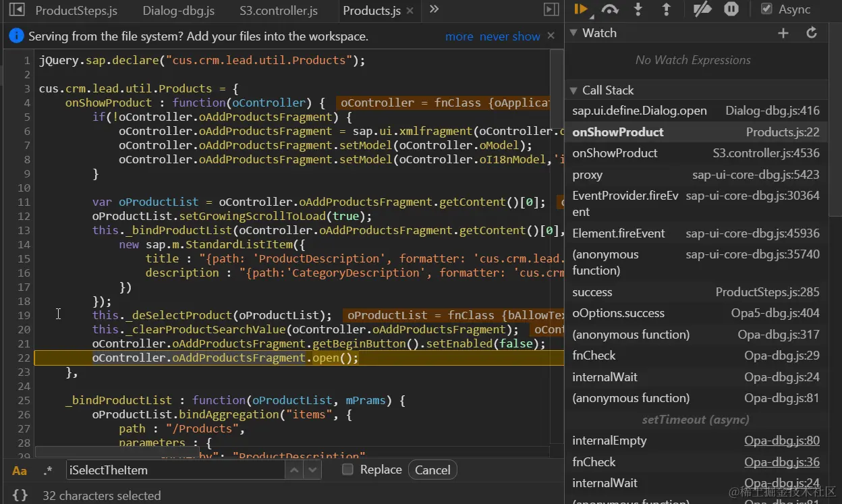The height and width of the screenshot is (504, 842).
Task: Select fnCheck Opa-dbg.js:29 frame
Action: tap(696, 356)
